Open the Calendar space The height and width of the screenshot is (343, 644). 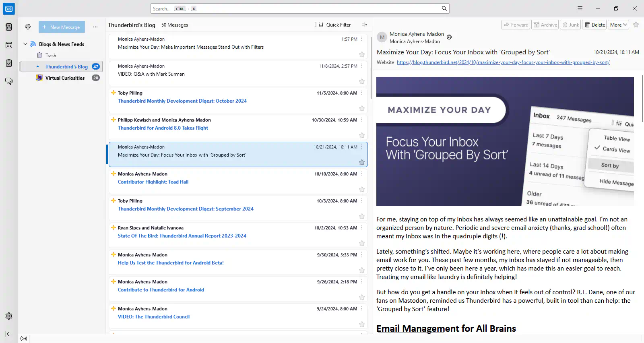(x=9, y=45)
